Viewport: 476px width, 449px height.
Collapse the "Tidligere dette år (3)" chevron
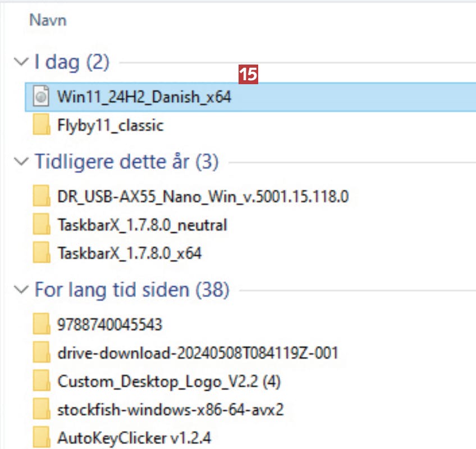[x=22, y=162]
